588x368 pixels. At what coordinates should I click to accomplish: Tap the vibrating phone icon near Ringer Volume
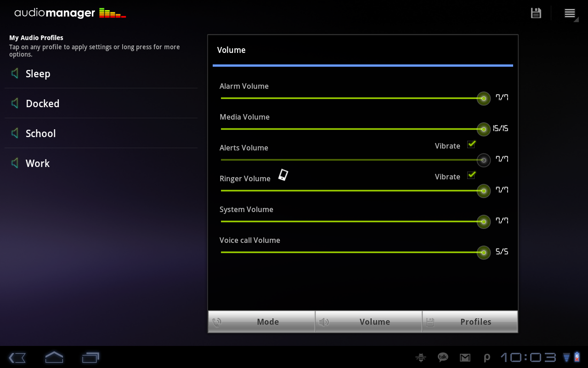point(283,175)
